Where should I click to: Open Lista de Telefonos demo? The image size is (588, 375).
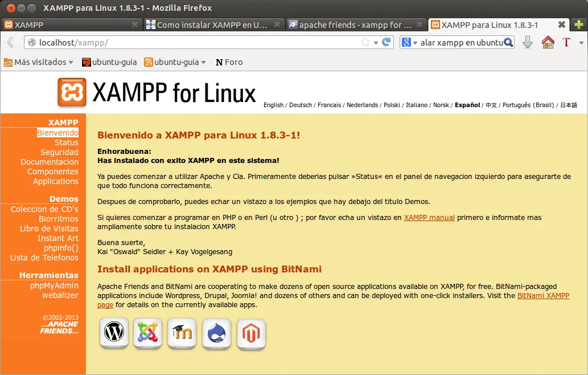pos(44,258)
